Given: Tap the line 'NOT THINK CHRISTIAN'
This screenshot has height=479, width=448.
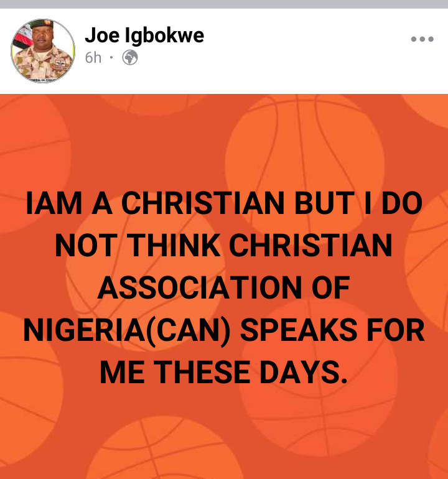Looking at the screenshot, I should [x=223, y=245].
